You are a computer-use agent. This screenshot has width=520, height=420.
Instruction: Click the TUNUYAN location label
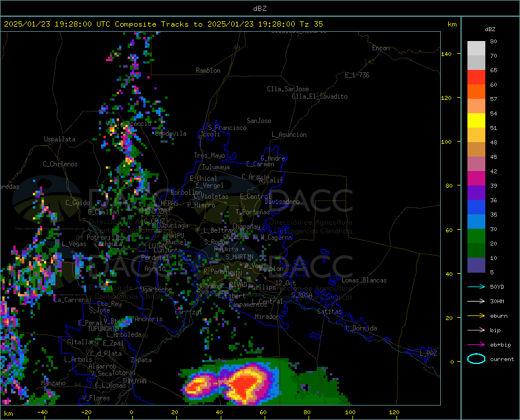tap(134, 381)
